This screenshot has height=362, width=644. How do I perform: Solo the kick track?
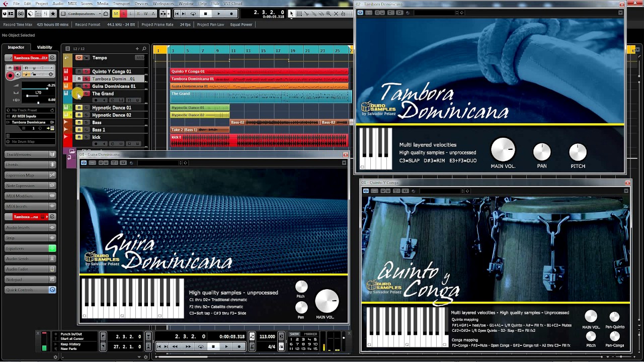[86, 137]
